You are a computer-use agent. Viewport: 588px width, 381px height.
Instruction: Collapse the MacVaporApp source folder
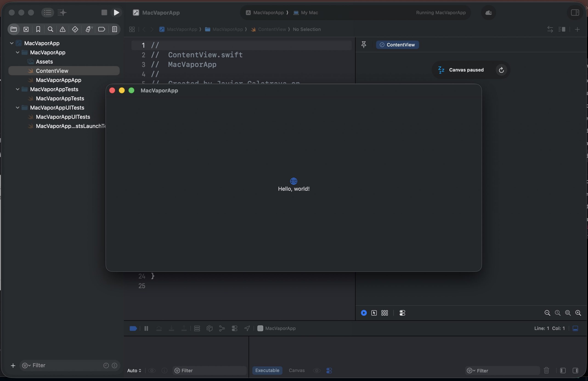(17, 52)
